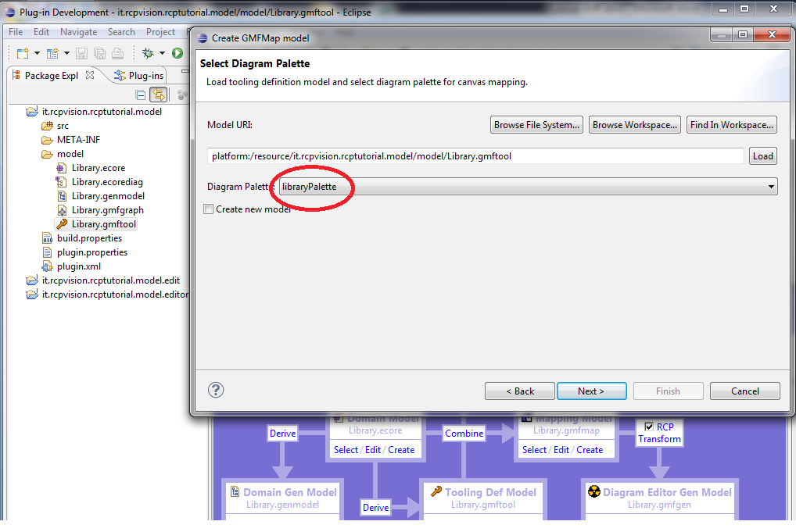The height and width of the screenshot is (532, 796).
Task: Click the green Run button icon
Action: pyautogui.click(x=177, y=53)
